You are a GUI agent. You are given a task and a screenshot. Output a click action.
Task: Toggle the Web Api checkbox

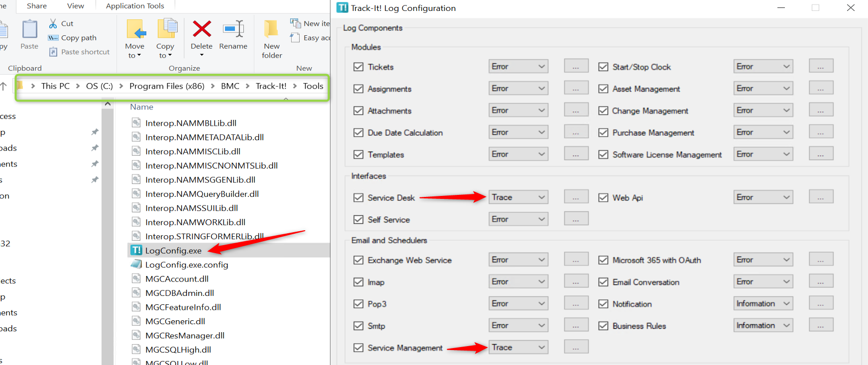click(x=603, y=197)
